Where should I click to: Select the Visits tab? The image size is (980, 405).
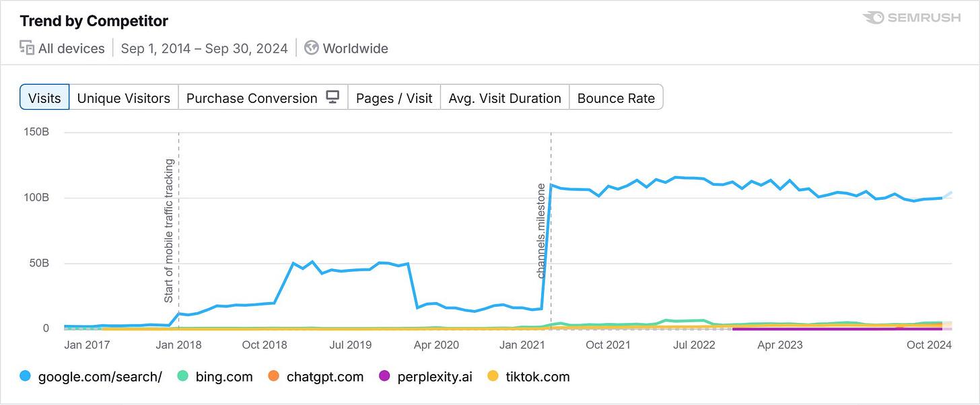(44, 98)
